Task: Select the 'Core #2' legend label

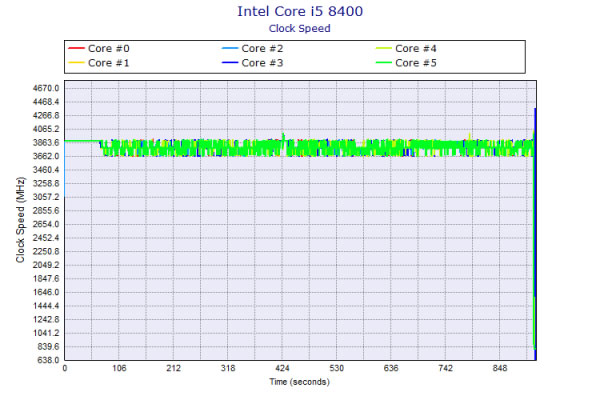Action: [x=262, y=49]
